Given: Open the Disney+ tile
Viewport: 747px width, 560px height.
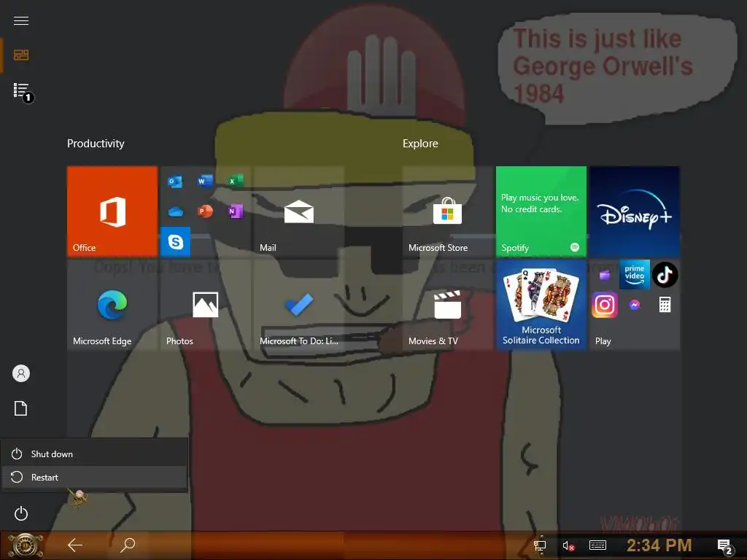Looking at the screenshot, I should click(x=635, y=211).
